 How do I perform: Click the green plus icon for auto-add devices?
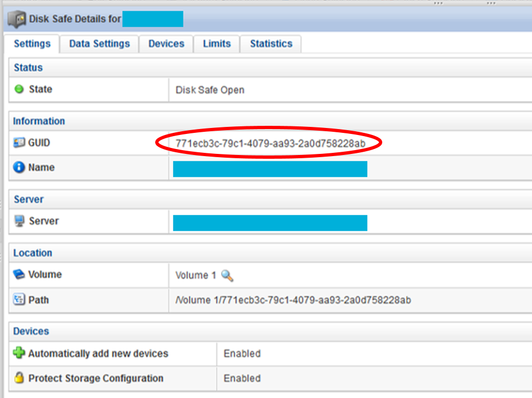click(x=19, y=353)
